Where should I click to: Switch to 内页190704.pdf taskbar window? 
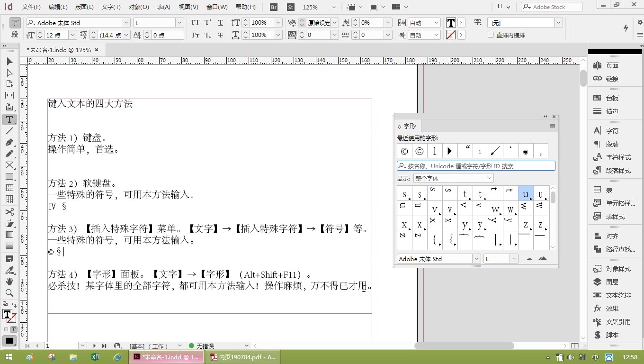[x=243, y=357]
